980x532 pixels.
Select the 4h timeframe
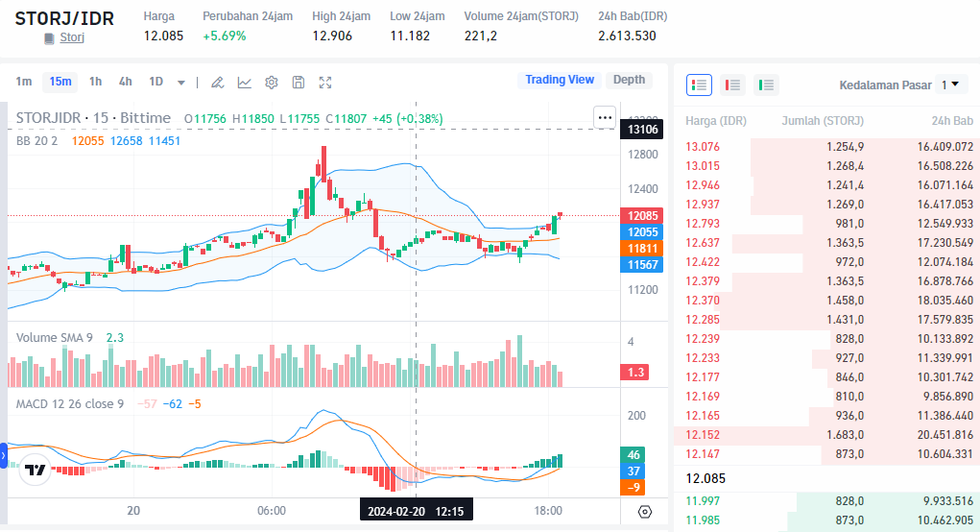coord(126,82)
